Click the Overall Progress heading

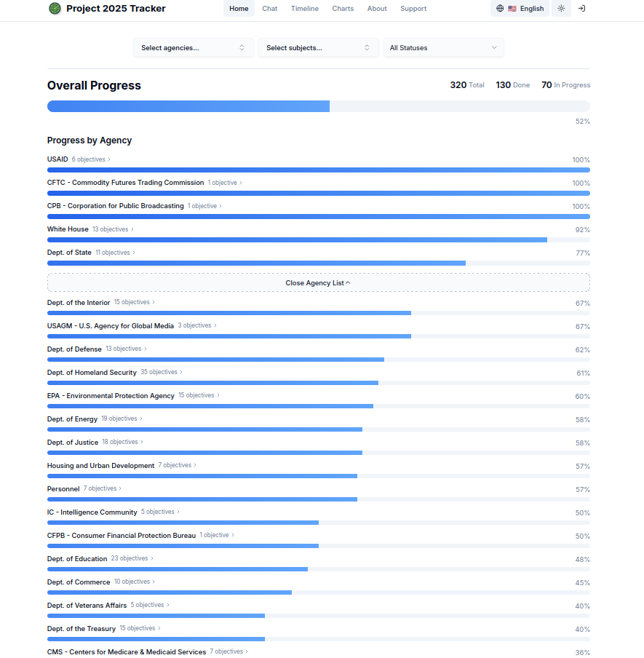[94, 85]
